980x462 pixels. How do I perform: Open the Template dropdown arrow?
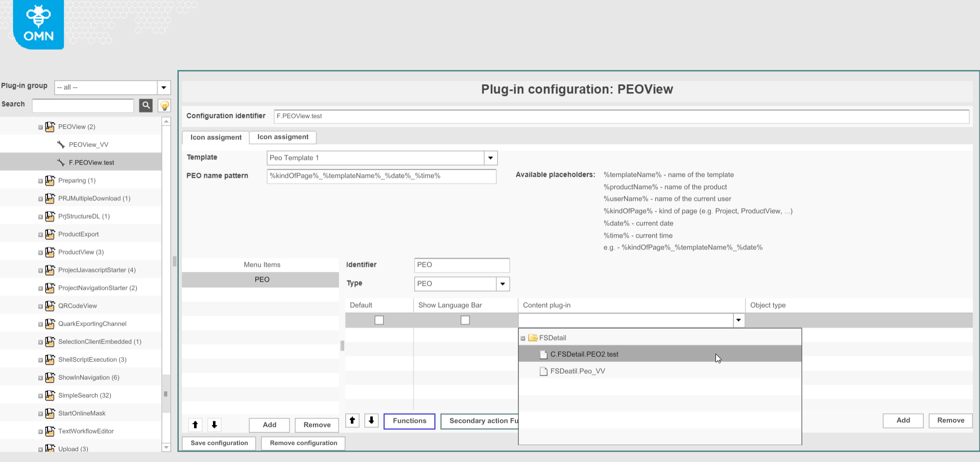click(x=490, y=157)
